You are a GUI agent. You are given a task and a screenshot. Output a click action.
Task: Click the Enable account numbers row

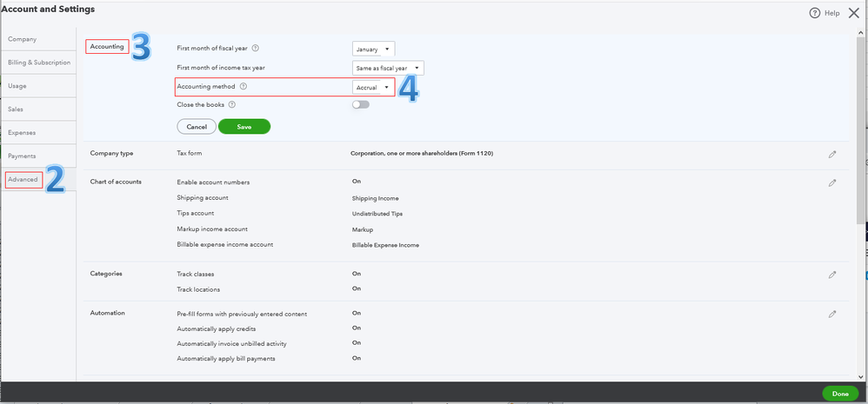point(213,182)
